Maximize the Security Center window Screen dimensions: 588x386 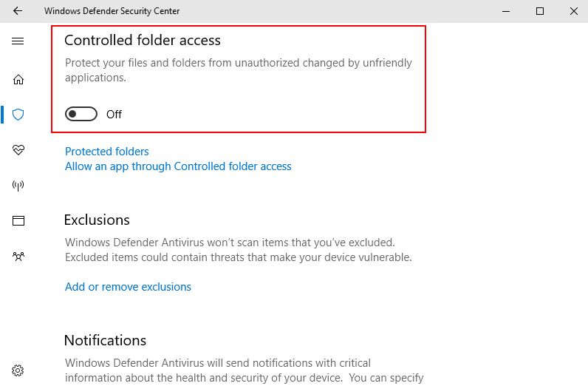pyautogui.click(x=540, y=11)
